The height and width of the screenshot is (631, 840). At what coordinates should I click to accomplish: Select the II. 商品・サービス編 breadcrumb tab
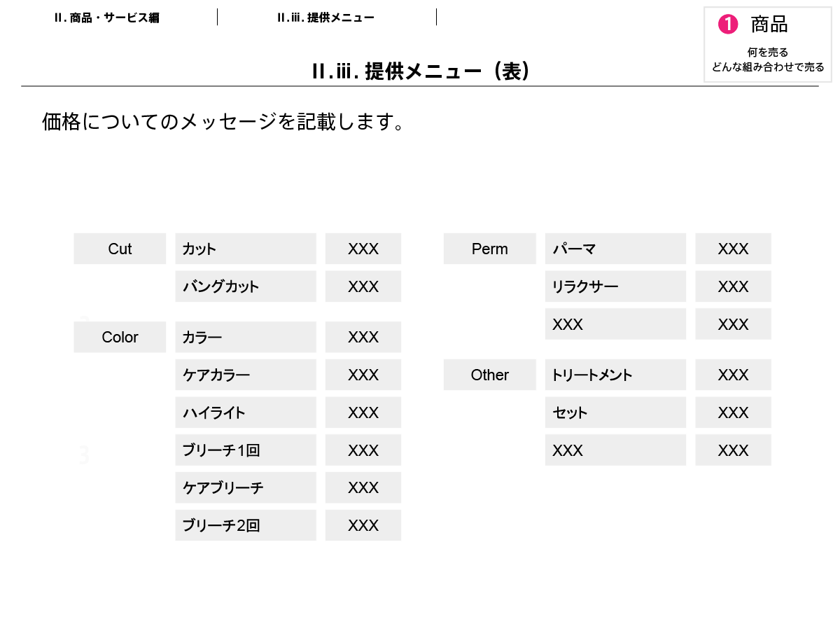107,18
